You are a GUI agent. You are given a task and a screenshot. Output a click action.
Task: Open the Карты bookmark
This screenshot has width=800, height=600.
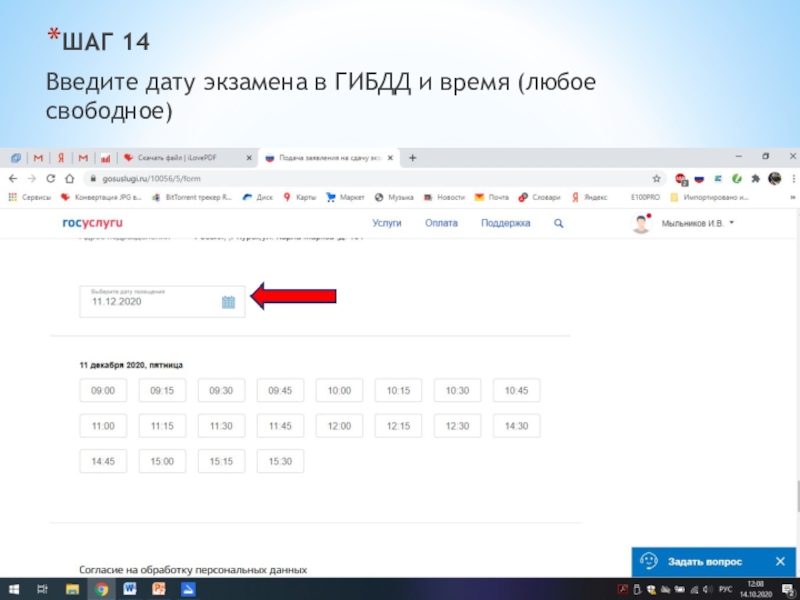pyautogui.click(x=301, y=197)
